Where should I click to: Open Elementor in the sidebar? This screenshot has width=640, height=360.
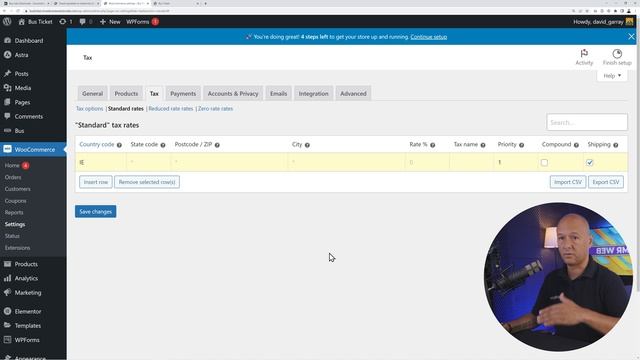pyautogui.click(x=28, y=311)
